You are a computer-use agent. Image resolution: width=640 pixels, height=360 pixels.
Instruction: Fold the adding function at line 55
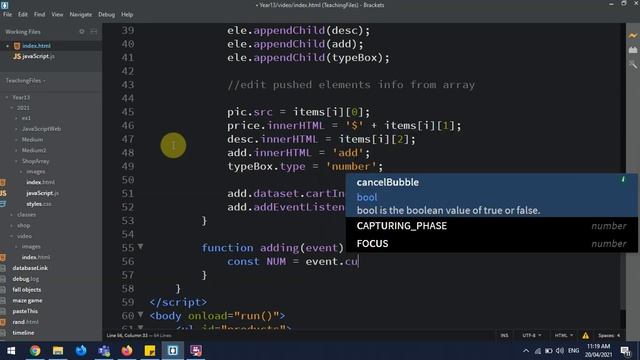pyautogui.click(x=140, y=247)
